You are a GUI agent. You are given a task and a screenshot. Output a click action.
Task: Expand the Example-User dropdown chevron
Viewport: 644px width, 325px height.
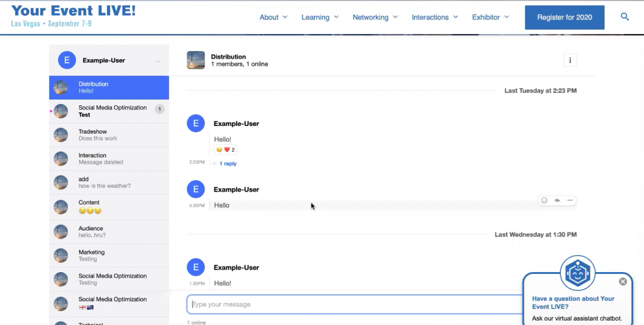tap(158, 61)
